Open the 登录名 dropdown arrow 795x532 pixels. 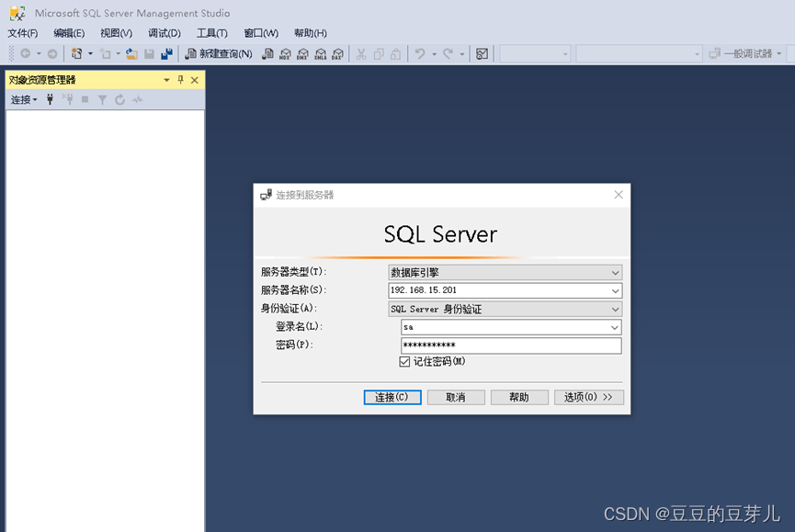615,328
